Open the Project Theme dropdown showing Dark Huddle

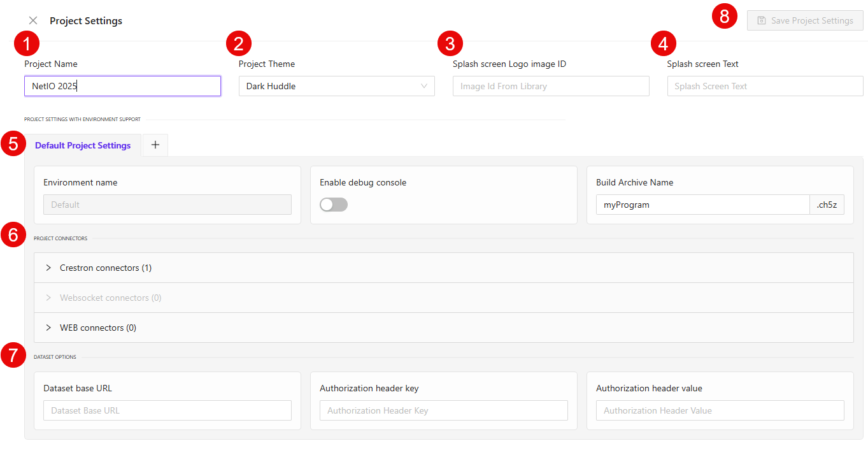336,85
